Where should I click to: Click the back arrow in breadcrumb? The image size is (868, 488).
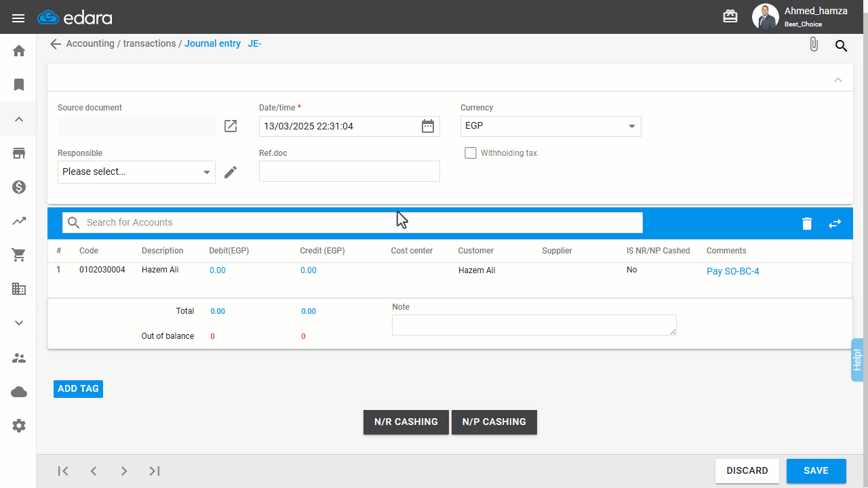[x=56, y=44]
